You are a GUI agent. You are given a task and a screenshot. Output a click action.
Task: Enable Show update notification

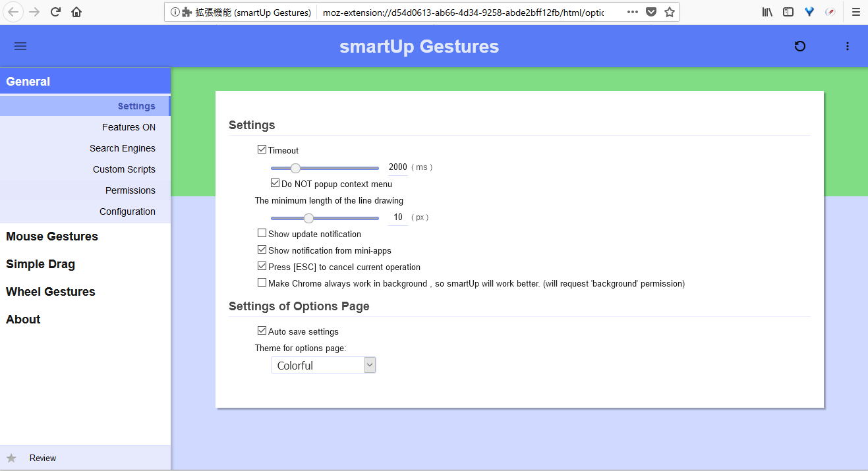click(262, 233)
